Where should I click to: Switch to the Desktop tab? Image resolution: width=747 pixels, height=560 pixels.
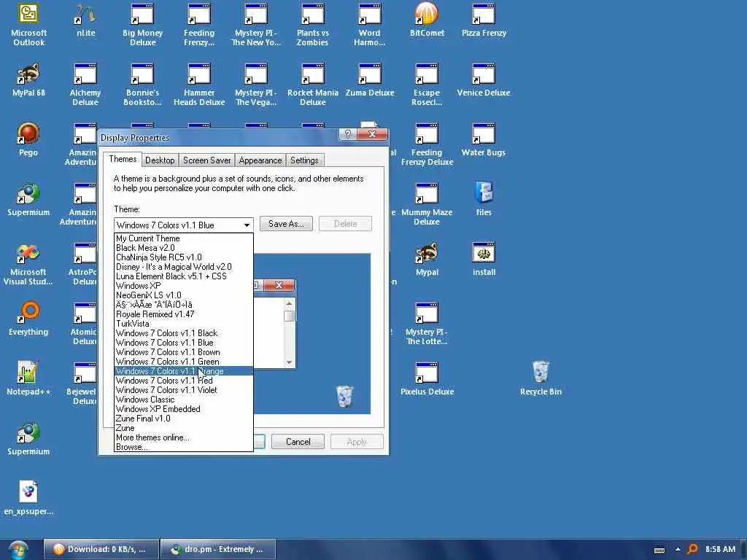pyautogui.click(x=160, y=160)
